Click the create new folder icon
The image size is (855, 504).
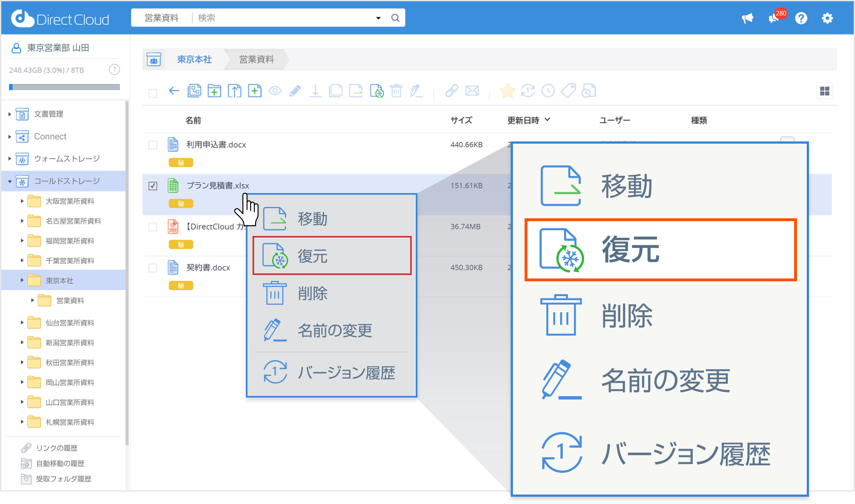tap(214, 91)
